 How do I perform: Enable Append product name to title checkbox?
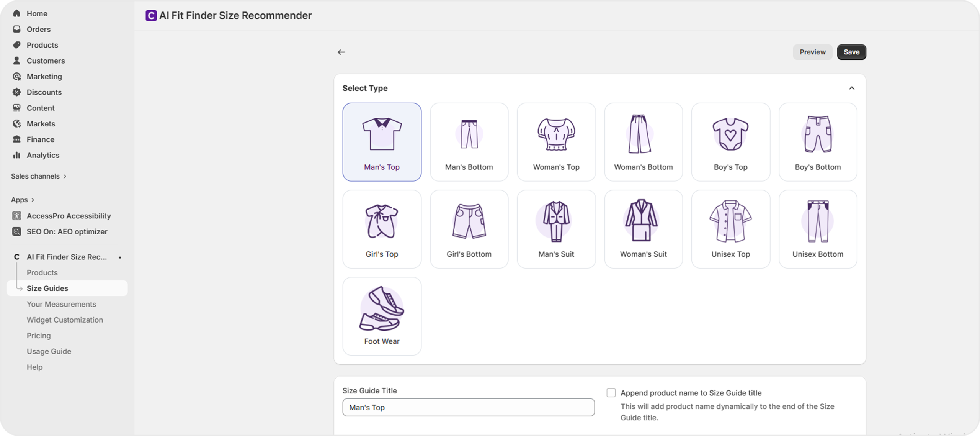[611, 393]
